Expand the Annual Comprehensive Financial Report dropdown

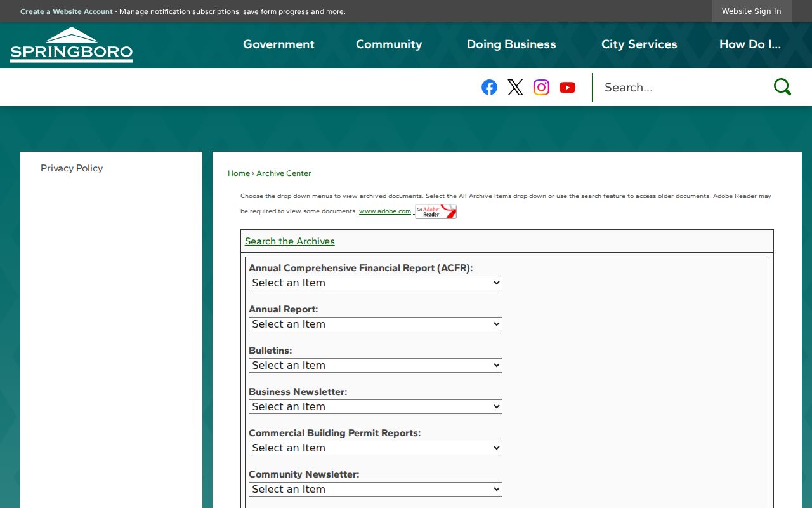[376, 283]
